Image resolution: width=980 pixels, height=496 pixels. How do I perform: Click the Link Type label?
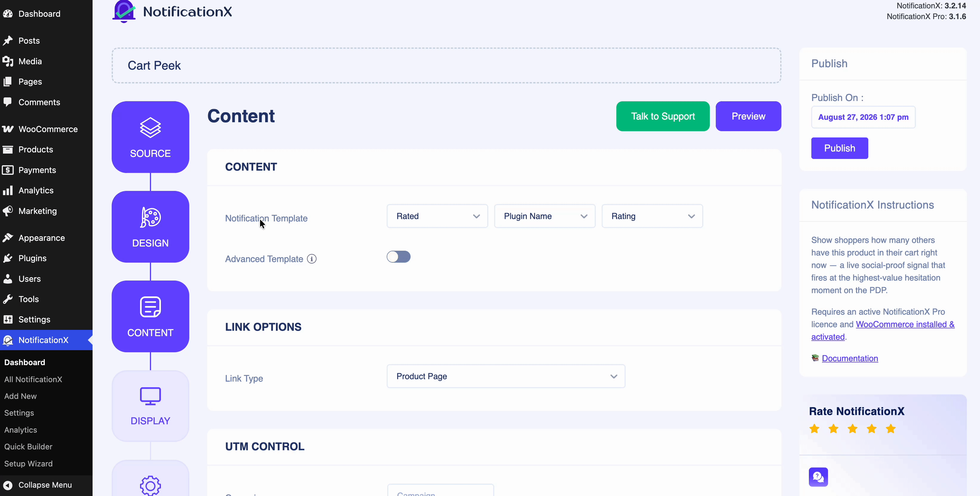[x=244, y=378]
